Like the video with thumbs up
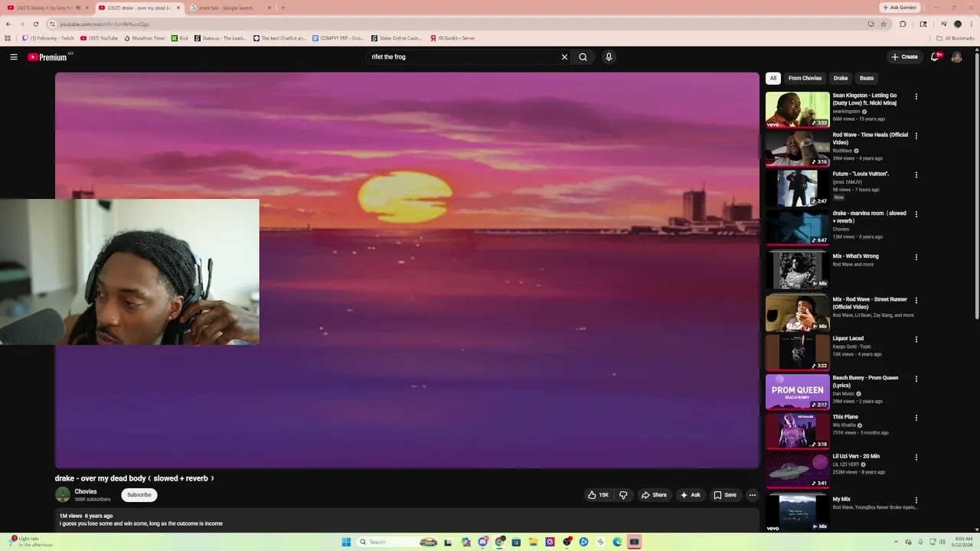980x551 pixels. coord(598,495)
